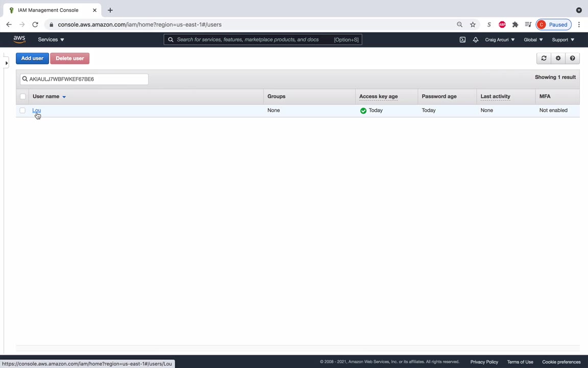This screenshot has width=588, height=368.
Task: Open the notifications bell icon
Action: pos(476,40)
